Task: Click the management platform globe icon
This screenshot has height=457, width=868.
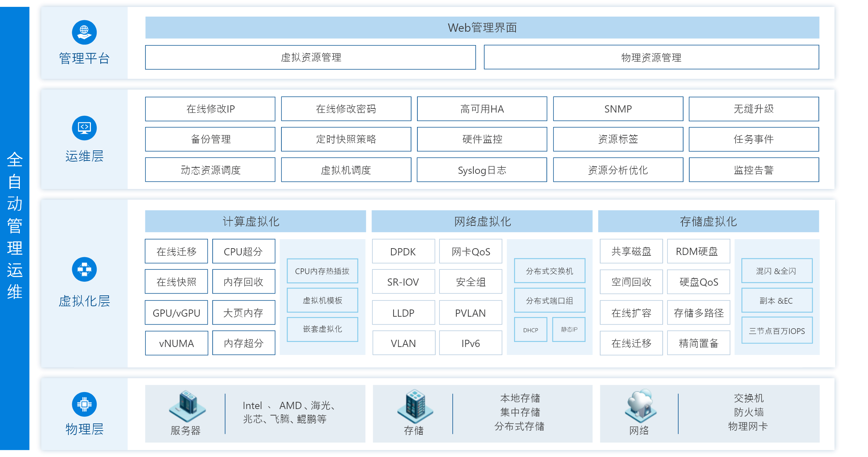Action: (84, 32)
